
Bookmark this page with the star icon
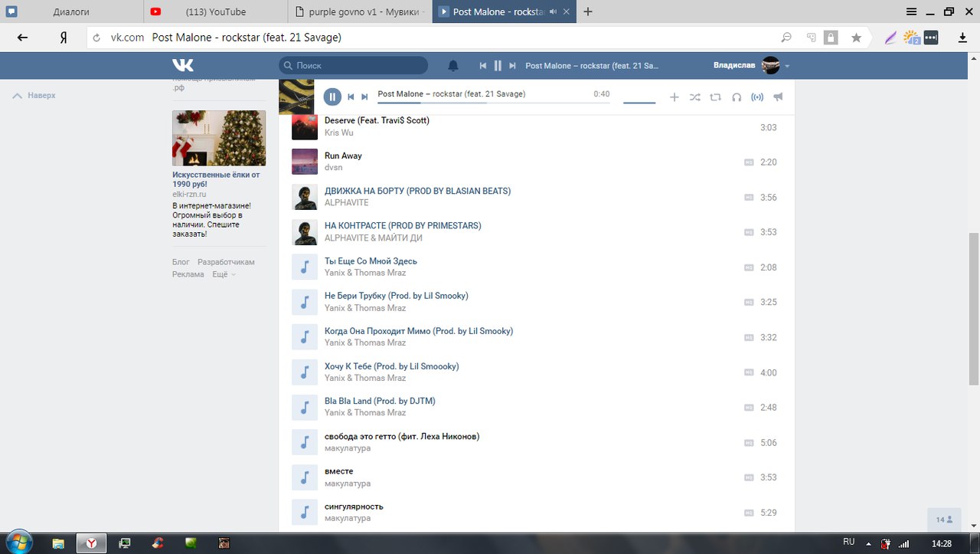tap(856, 38)
